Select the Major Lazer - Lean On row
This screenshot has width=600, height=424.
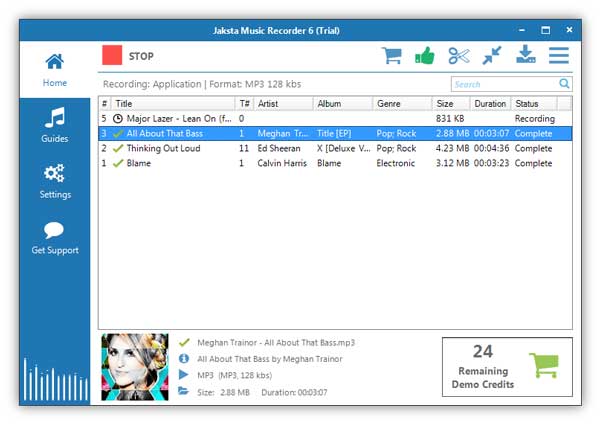tap(335, 119)
